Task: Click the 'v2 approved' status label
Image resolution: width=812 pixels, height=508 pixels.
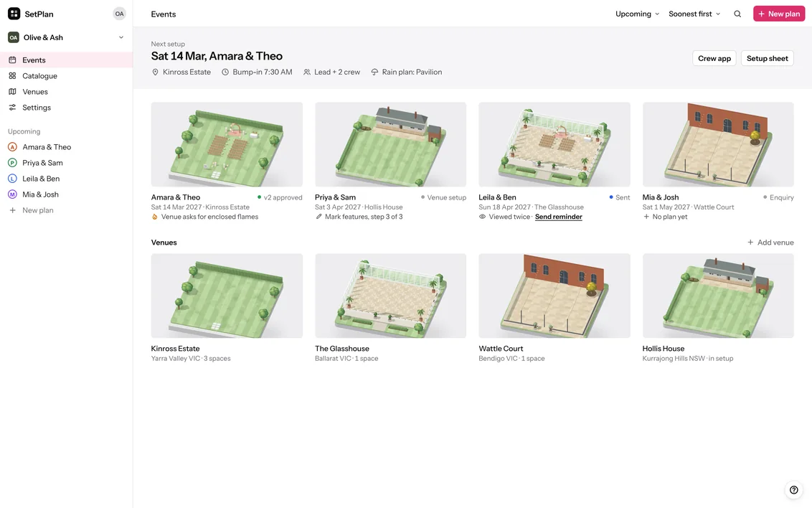Action: click(283, 198)
